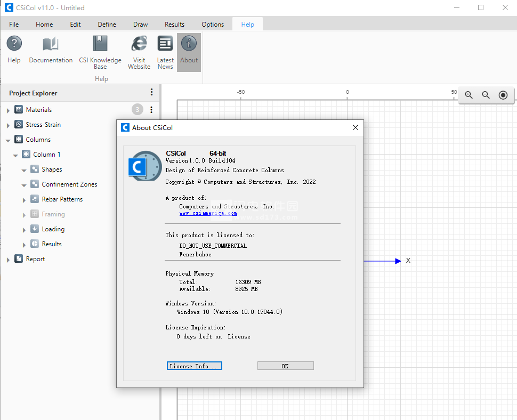
Task: Collapse the Confinement Zones node
Action: (x=24, y=185)
